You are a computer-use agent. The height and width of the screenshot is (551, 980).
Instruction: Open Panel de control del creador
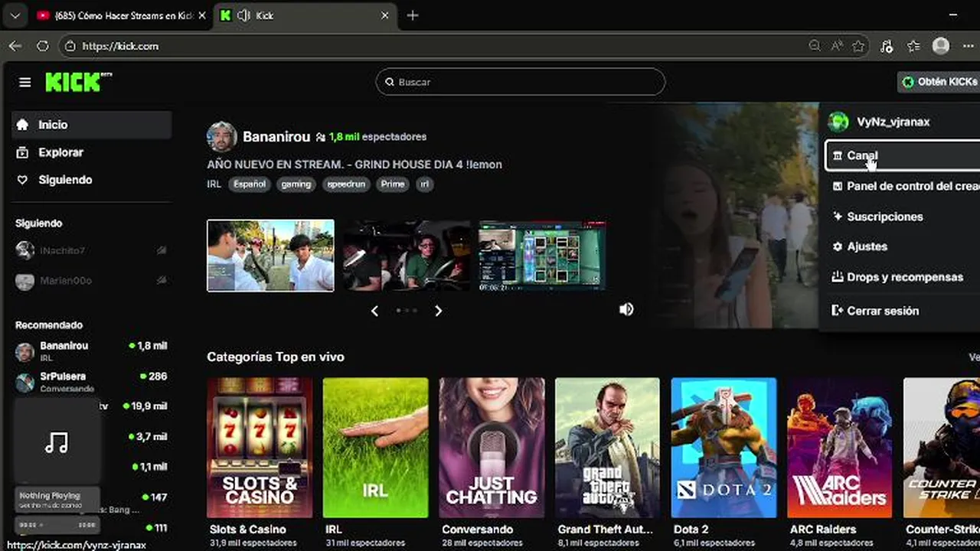click(x=903, y=186)
